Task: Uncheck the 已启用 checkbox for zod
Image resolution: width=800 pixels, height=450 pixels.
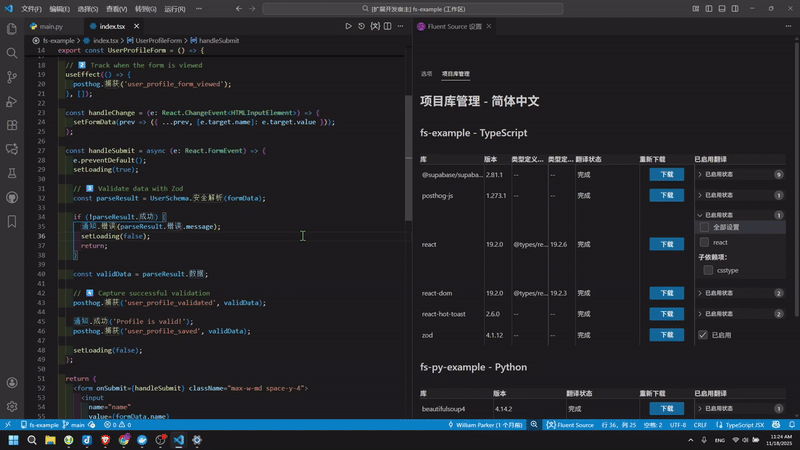Action: point(703,335)
